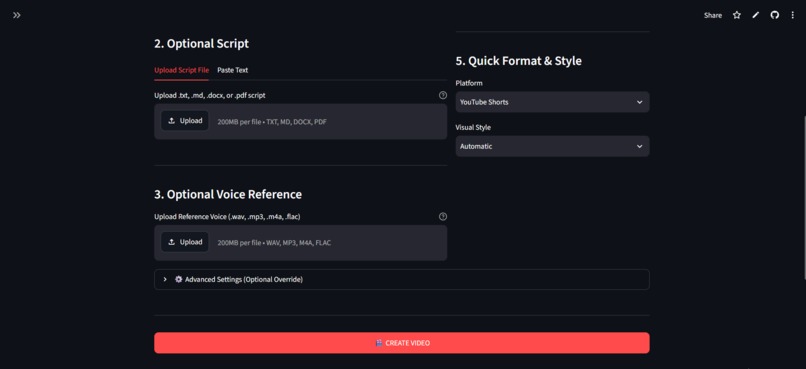This screenshot has width=806, height=369.
Task: Show help tooltip for reference voice upload
Action: coord(443,216)
